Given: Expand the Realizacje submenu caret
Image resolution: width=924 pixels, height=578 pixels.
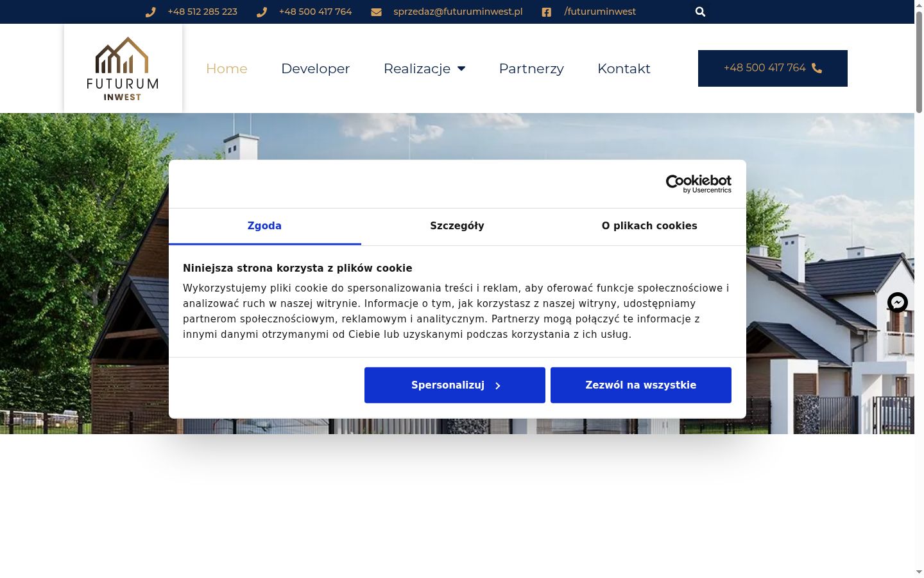Looking at the screenshot, I should pos(461,68).
